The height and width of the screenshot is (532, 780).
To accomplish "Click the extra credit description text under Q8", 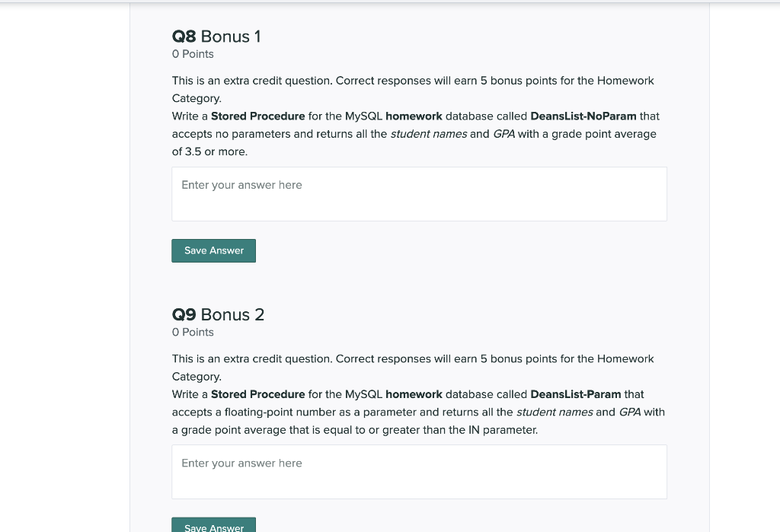I will pos(411,81).
